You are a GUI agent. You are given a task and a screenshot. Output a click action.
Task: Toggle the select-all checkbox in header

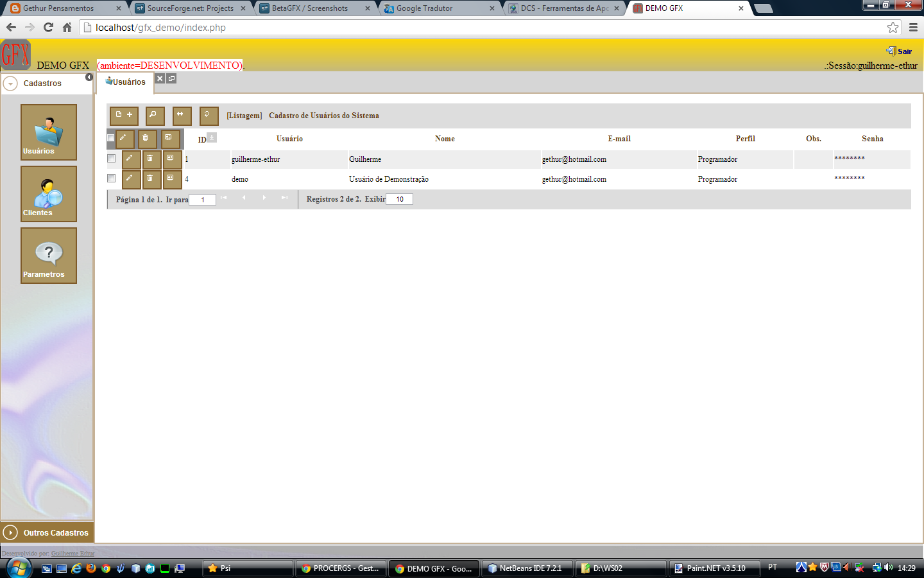click(110, 137)
